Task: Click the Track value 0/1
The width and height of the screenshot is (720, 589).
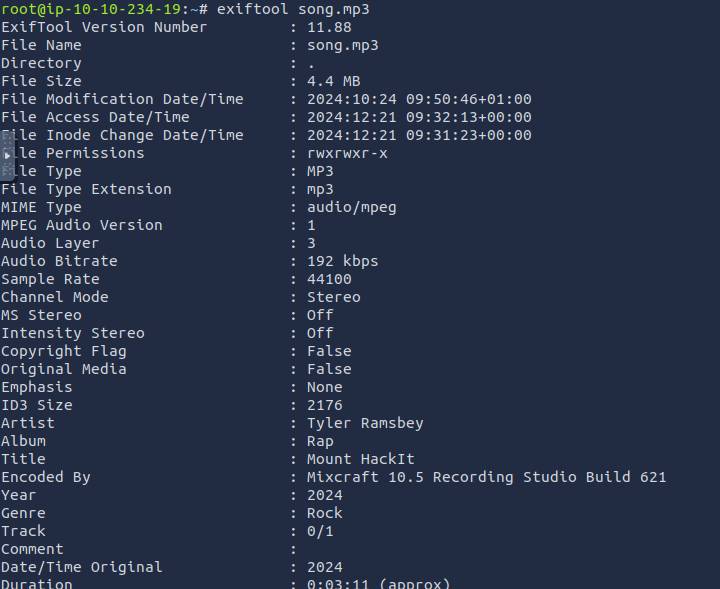Action: point(320,531)
